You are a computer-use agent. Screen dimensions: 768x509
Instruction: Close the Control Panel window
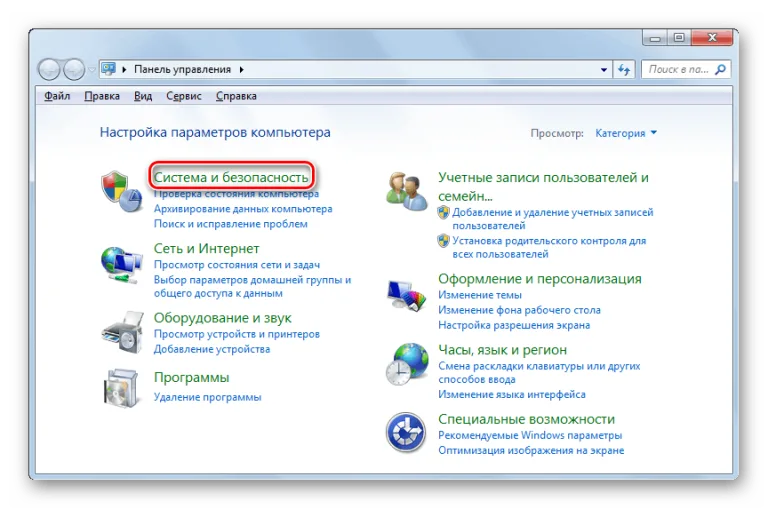pyautogui.click(x=712, y=38)
